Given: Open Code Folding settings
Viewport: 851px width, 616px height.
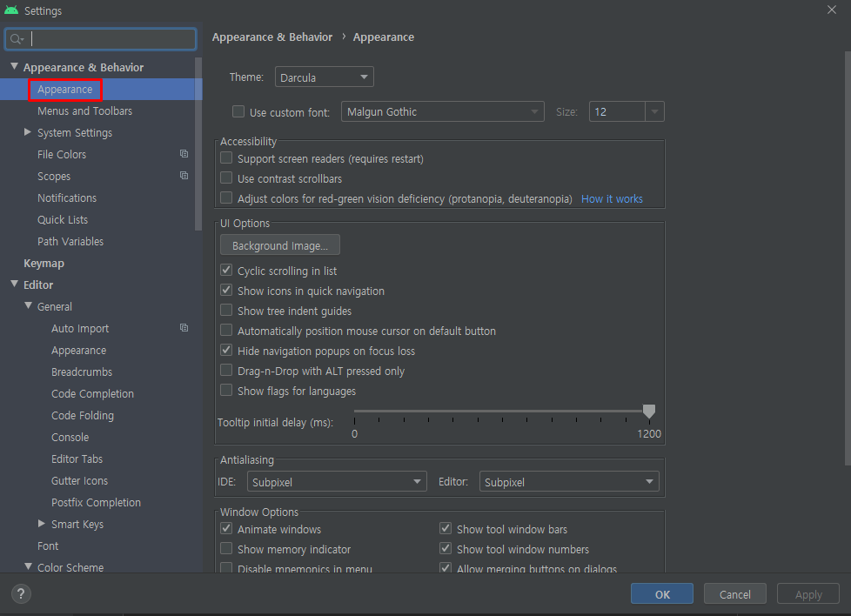Looking at the screenshot, I should click(83, 416).
